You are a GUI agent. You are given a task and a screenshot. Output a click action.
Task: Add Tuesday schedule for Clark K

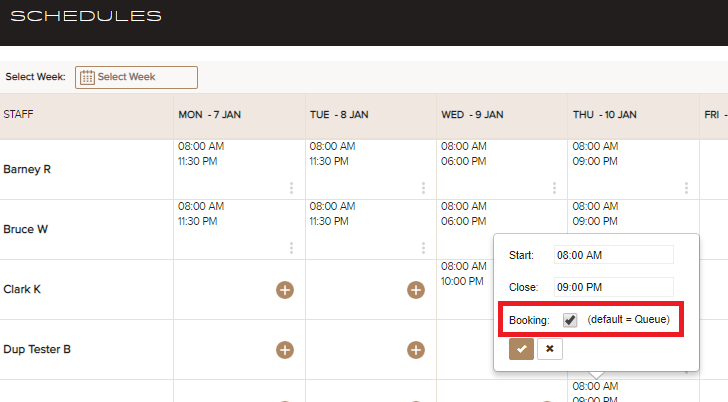pyautogui.click(x=416, y=290)
